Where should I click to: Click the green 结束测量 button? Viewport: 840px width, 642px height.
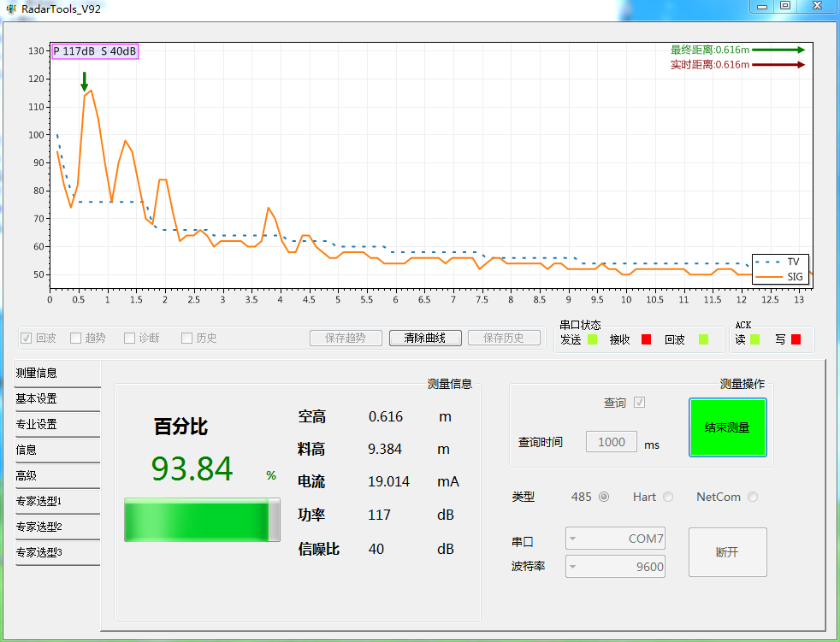click(727, 427)
